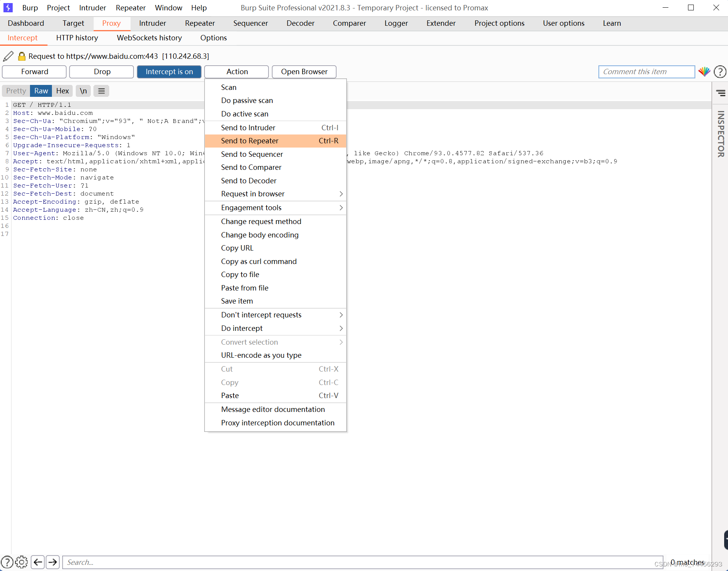728x571 pixels.
Task: Choose Do passive scan entry
Action: click(x=275, y=101)
